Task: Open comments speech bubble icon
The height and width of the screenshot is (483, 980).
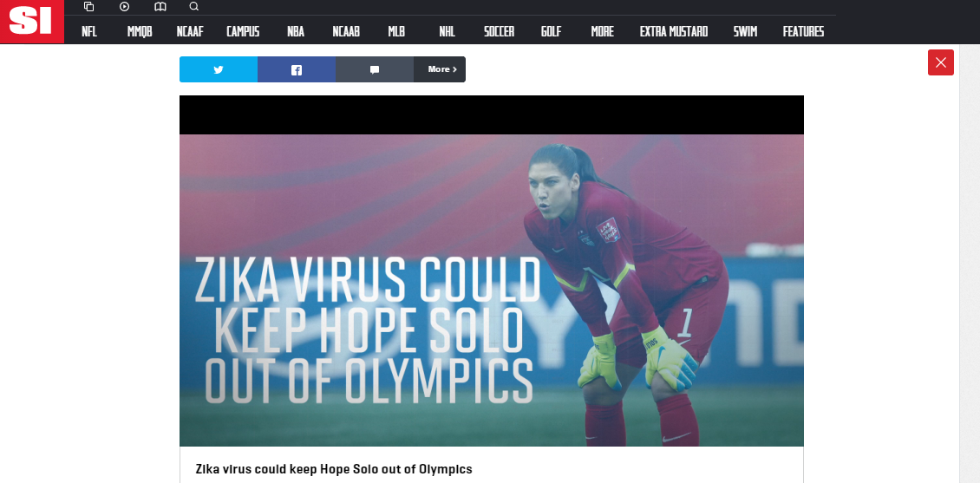Action: point(375,69)
